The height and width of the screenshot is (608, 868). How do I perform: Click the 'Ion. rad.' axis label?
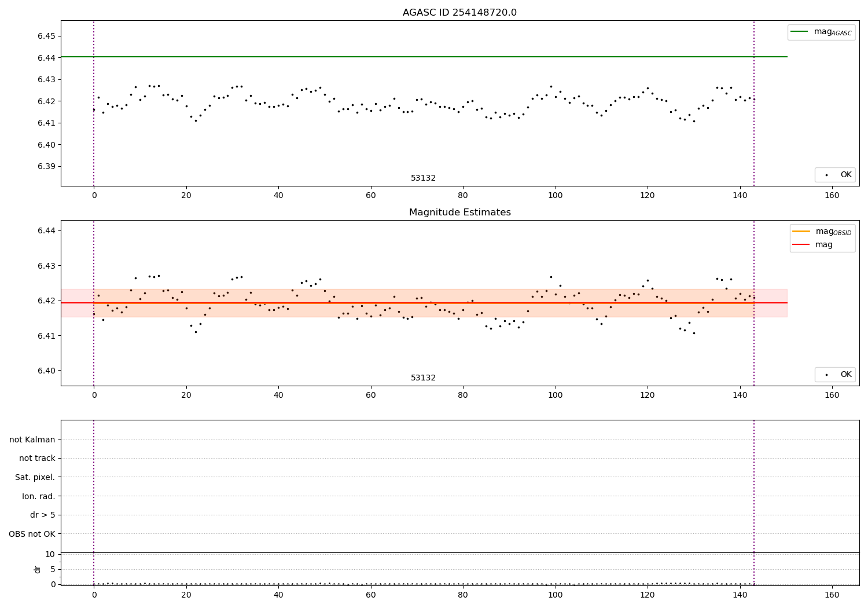(39, 496)
